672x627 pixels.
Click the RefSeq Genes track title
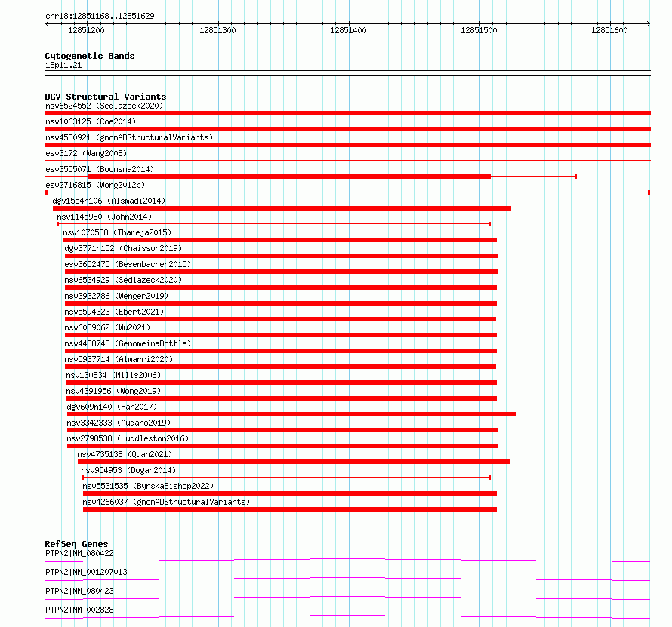77,544
